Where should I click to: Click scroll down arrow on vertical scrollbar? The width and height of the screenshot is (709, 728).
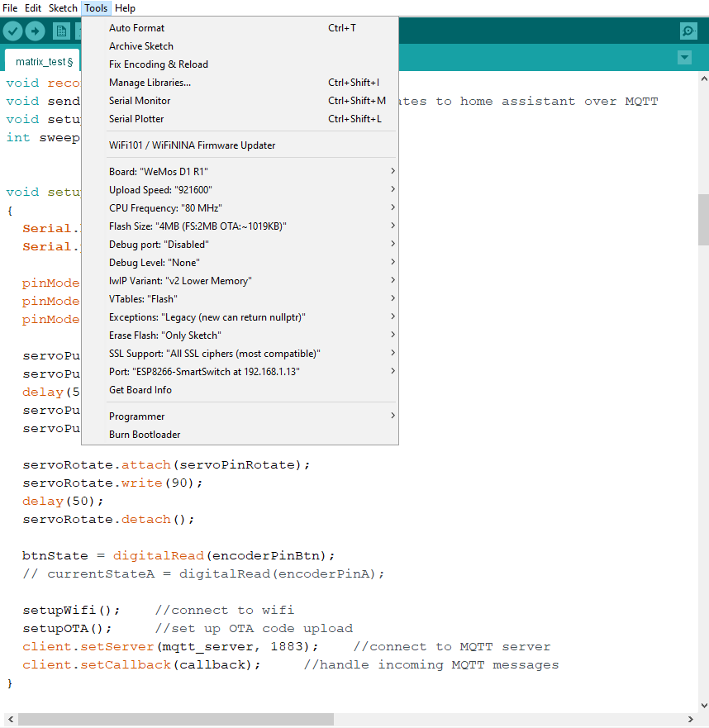[x=704, y=705]
